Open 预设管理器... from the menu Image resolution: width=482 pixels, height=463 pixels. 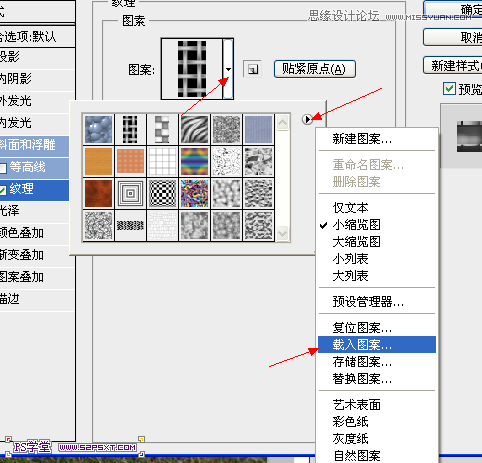(x=377, y=302)
